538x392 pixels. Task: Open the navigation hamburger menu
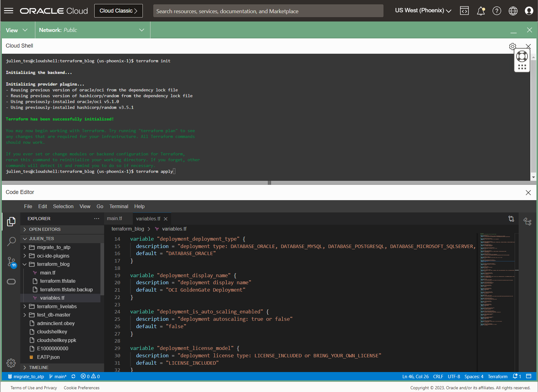(8, 10)
